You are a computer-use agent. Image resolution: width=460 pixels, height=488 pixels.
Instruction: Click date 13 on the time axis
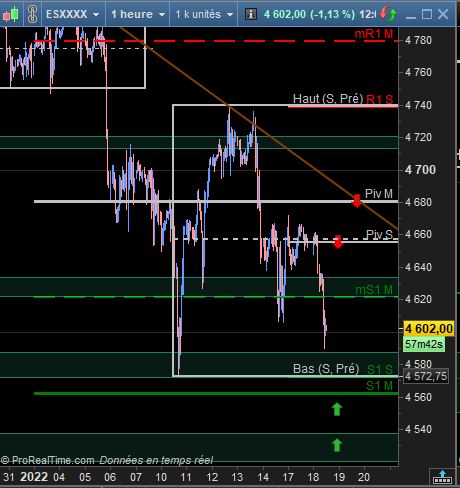(237, 477)
